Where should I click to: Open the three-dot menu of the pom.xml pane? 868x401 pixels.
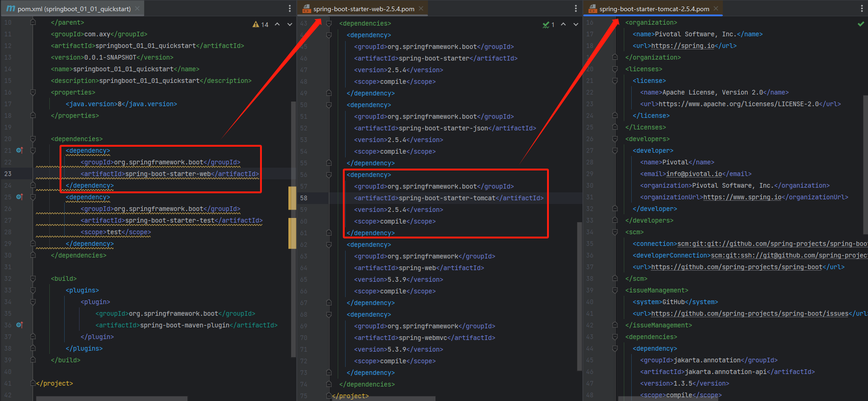click(290, 8)
